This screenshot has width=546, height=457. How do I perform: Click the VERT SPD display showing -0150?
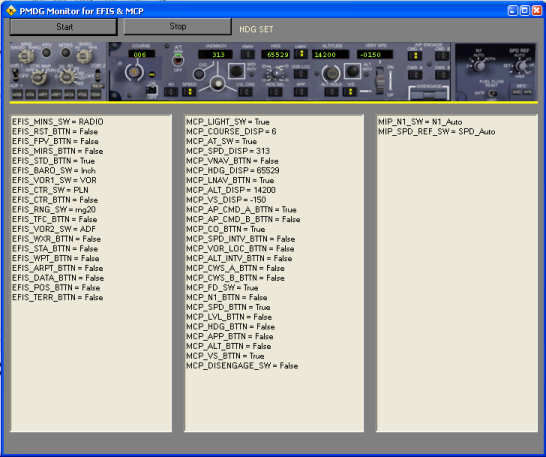375,54
